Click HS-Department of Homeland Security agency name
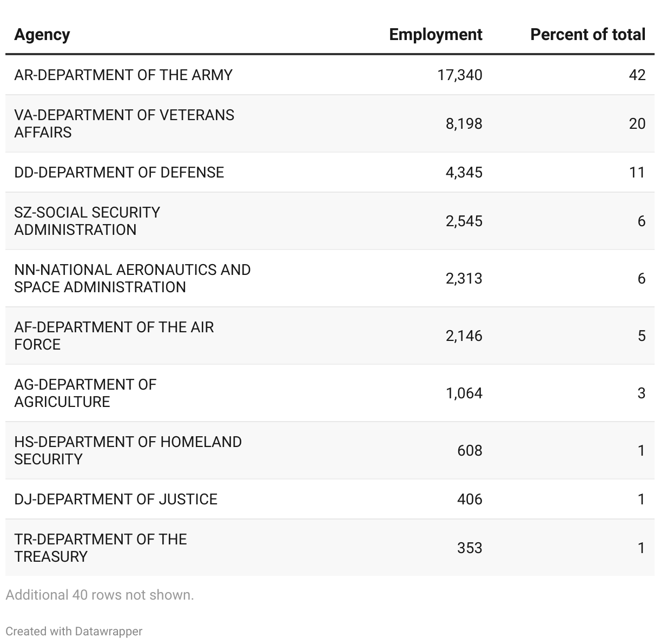The image size is (660, 644). click(x=128, y=450)
